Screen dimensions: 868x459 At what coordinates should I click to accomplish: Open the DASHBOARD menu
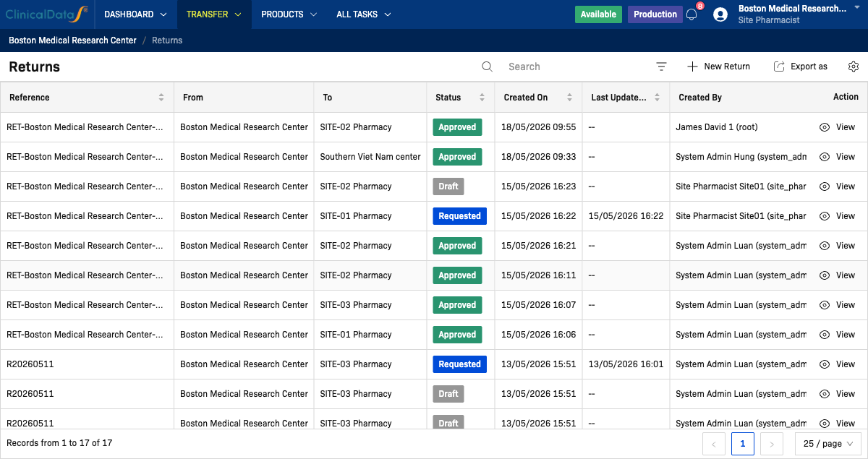tap(135, 14)
